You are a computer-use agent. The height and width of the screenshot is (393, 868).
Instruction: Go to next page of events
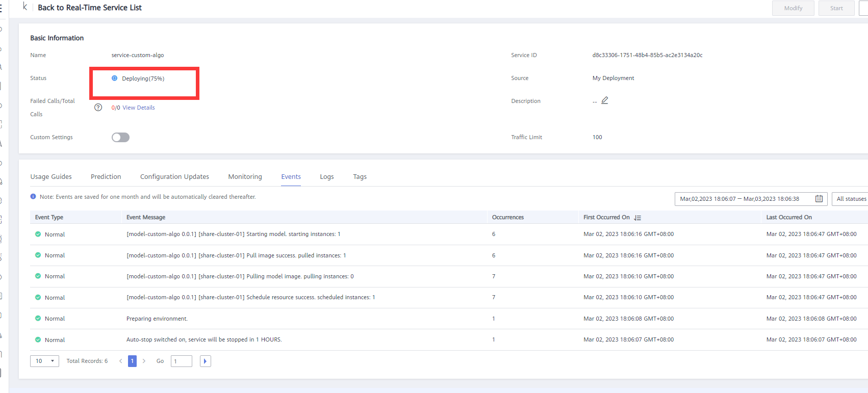tap(144, 361)
